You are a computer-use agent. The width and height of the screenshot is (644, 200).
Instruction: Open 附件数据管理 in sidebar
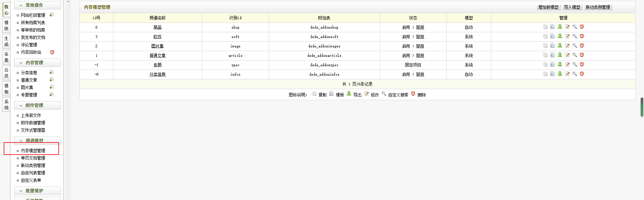point(33,123)
